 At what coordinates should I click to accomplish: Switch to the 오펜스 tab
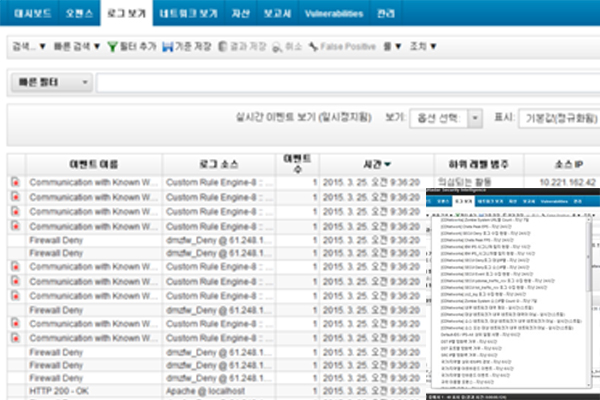[x=79, y=13]
